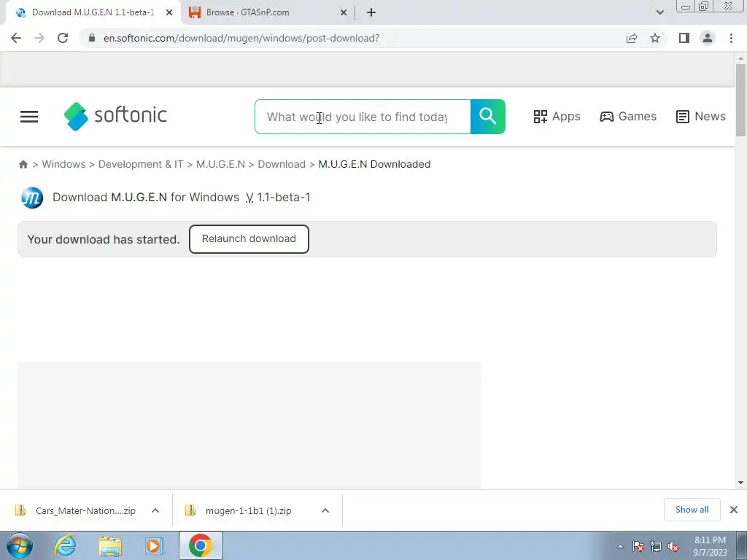This screenshot has height=560, width=747.
Task: Click the Chrome taskbar icon
Action: tap(200, 545)
